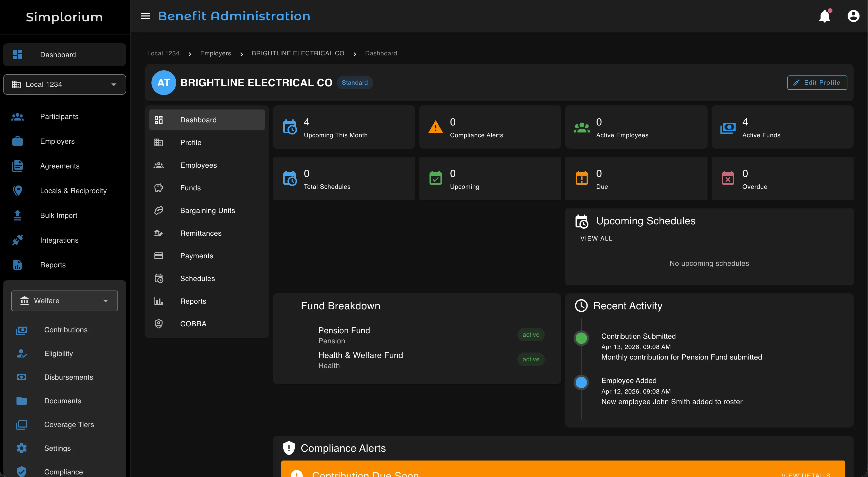This screenshot has height=477, width=868.
Task: Select the Employers icon in the sidebar
Action: (x=17, y=141)
